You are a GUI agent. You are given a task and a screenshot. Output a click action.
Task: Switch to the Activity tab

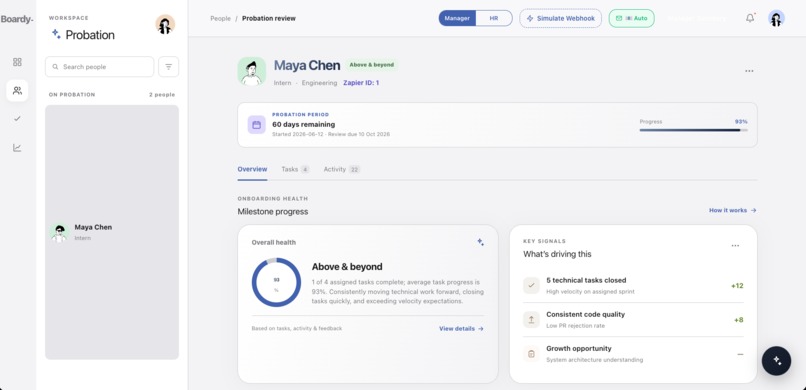pyautogui.click(x=342, y=169)
